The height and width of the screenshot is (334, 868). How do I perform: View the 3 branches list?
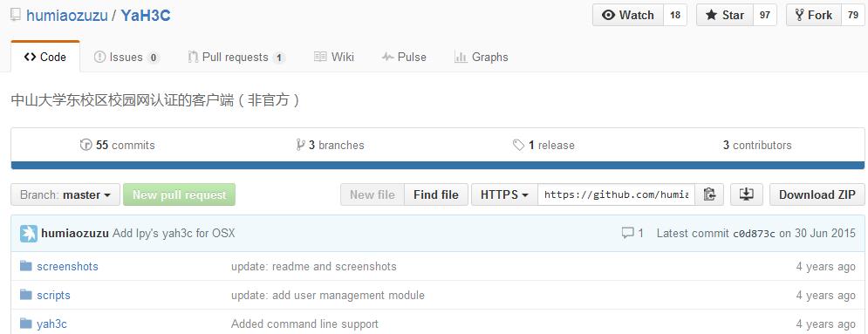pos(331,146)
